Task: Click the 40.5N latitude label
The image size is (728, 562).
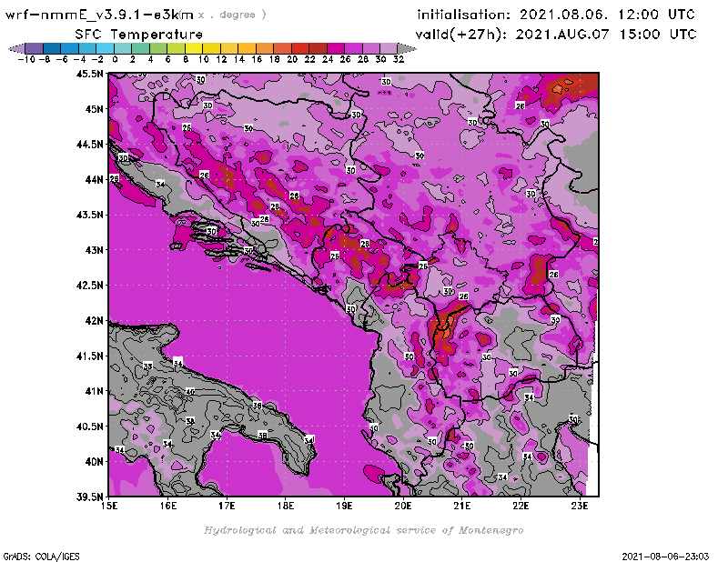Action: pyautogui.click(x=89, y=427)
